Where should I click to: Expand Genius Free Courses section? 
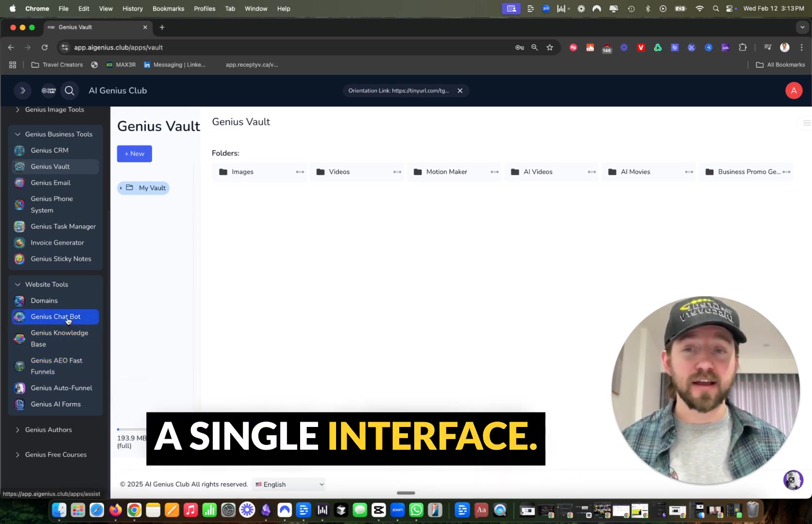[55, 455]
